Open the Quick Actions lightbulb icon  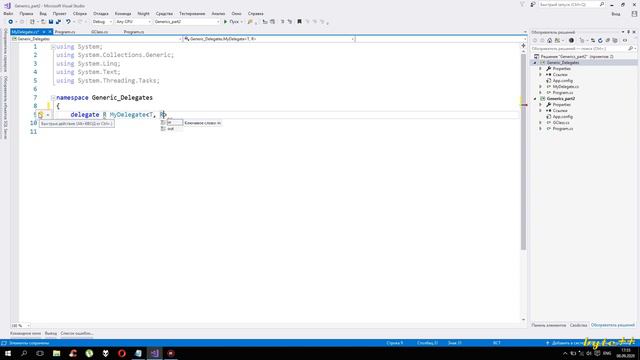[x=41, y=115]
